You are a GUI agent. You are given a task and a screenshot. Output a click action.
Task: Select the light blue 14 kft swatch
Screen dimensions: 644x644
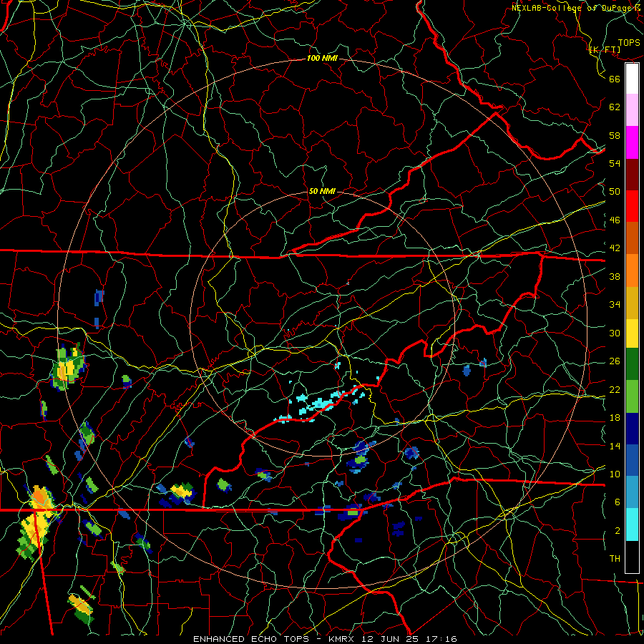click(x=632, y=492)
